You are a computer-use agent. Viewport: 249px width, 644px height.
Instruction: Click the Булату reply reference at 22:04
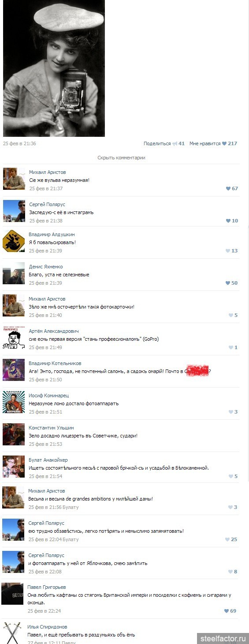71,539
